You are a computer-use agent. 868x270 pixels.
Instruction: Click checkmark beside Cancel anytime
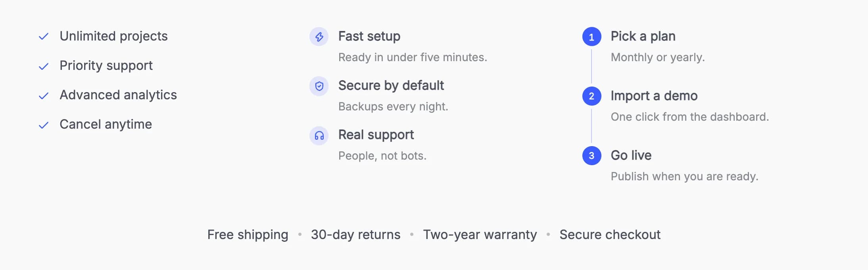[x=44, y=125]
